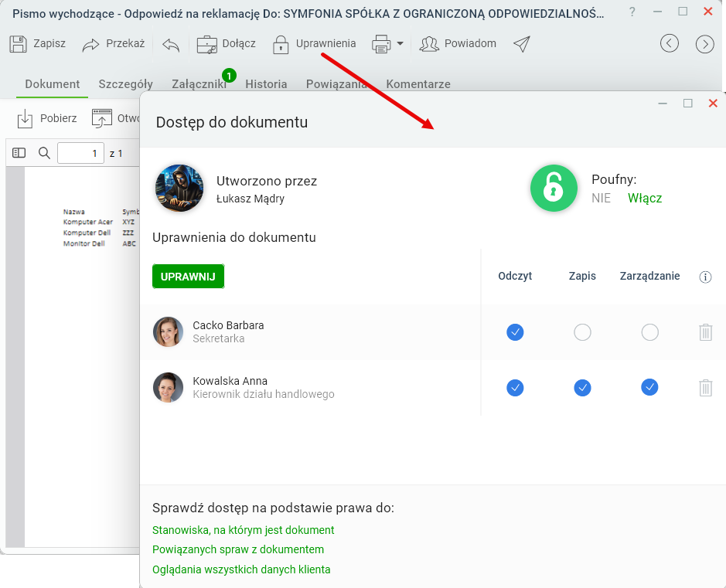726x588 pixels.
Task: Open the Załączniki tab
Action: point(199,83)
